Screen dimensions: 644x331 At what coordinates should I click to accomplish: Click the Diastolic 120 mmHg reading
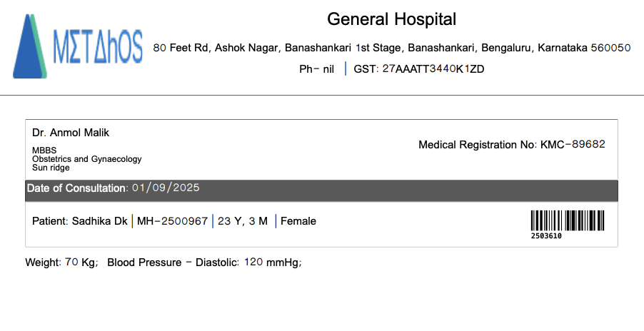click(205, 263)
